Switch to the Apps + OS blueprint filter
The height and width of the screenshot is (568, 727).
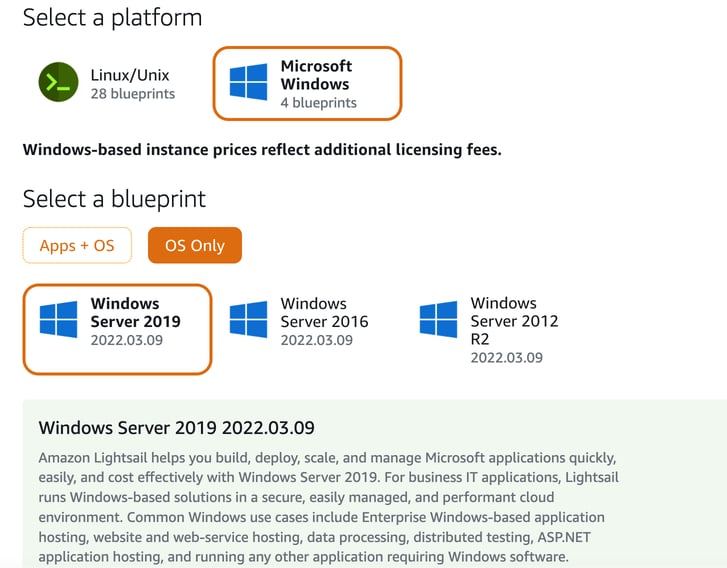77,245
